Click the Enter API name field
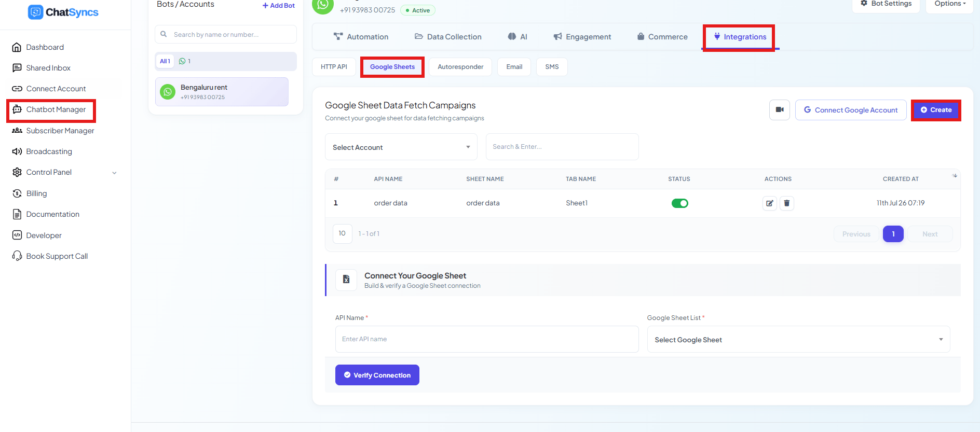The image size is (980, 432). [x=487, y=339]
